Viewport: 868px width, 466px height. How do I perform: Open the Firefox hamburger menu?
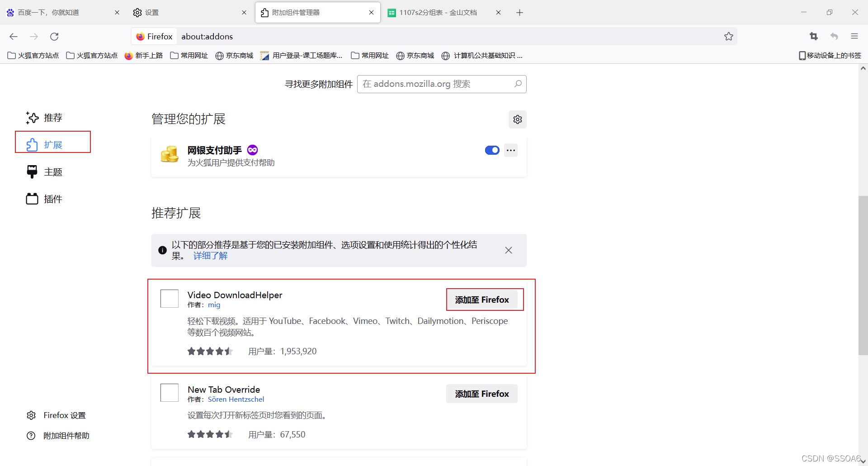click(x=854, y=37)
